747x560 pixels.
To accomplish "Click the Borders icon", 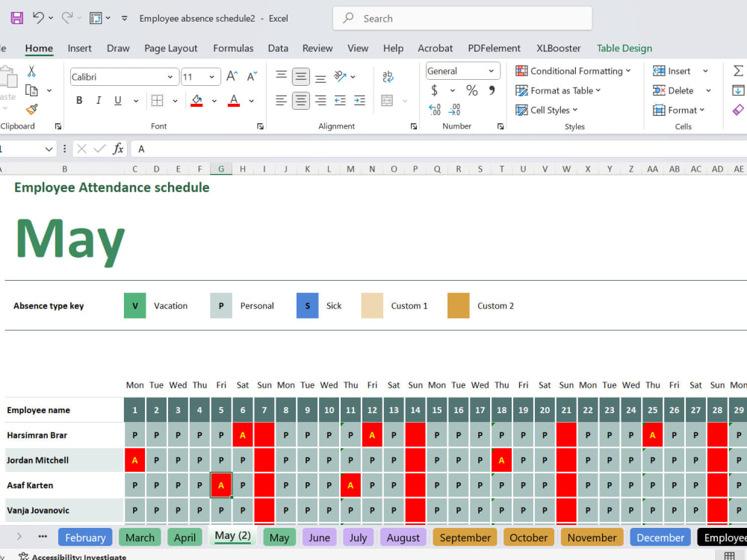I will coord(157,101).
